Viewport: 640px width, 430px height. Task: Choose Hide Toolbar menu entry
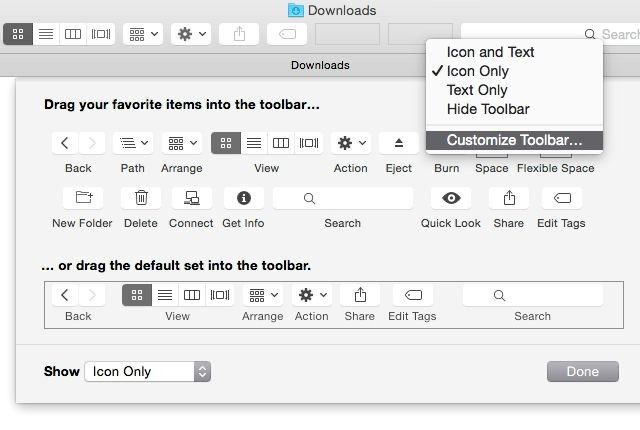click(488, 109)
